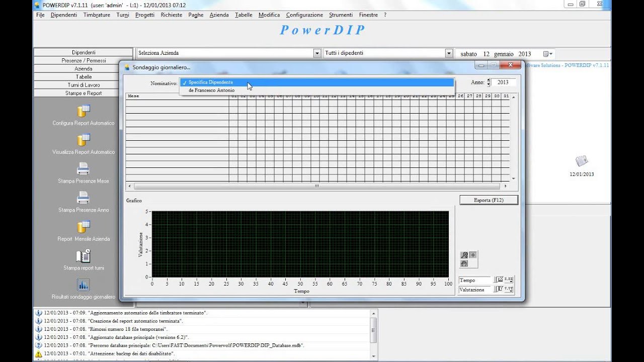Screen dimensions: 644x362
Task: Click the 12/01/2013 document icon
Action: coord(582,161)
